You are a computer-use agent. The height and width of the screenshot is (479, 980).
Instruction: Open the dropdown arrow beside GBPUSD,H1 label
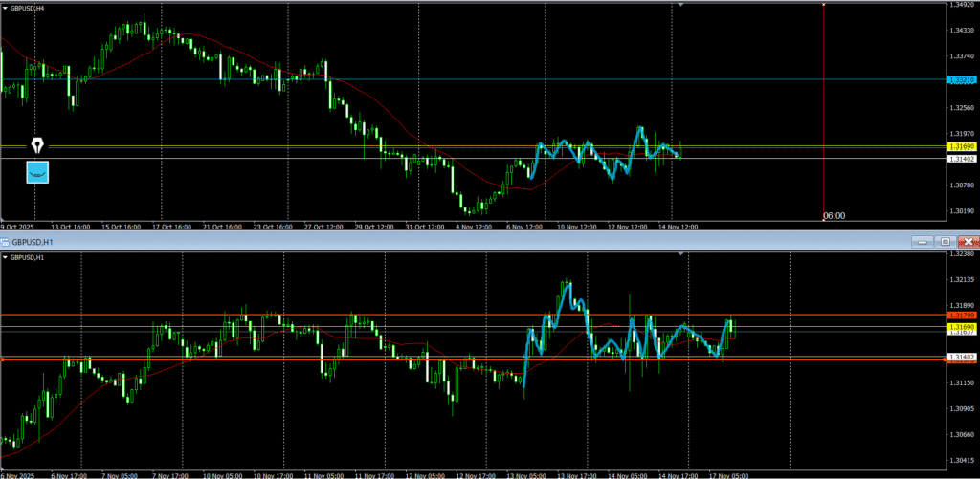click(5, 257)
